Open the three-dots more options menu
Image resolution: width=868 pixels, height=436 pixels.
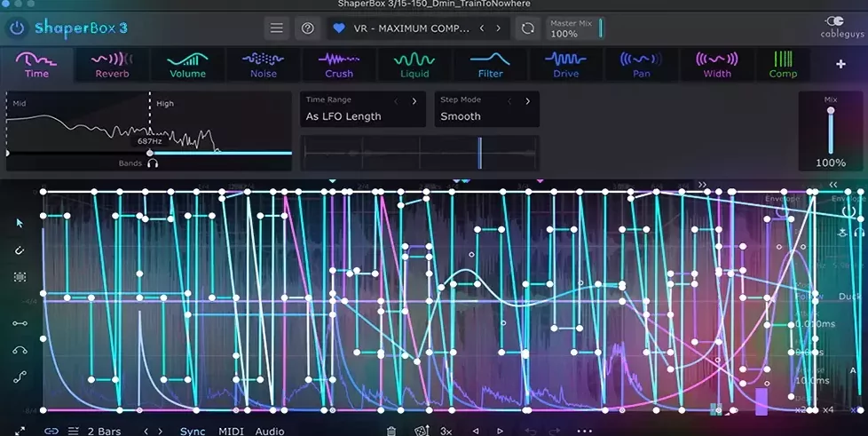585,431
